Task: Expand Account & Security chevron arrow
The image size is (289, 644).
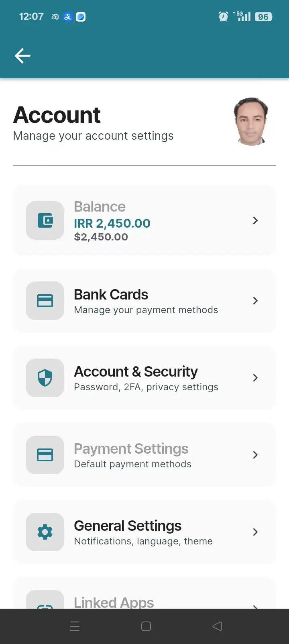Action: pos(255,378)
